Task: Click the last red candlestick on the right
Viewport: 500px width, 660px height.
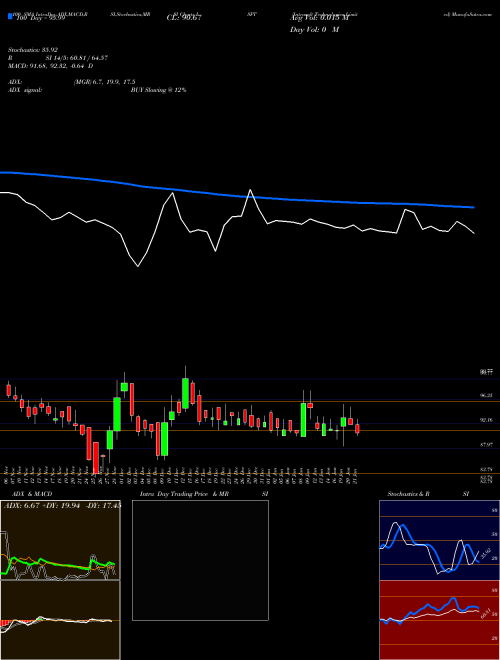Action: pos(357,429)
